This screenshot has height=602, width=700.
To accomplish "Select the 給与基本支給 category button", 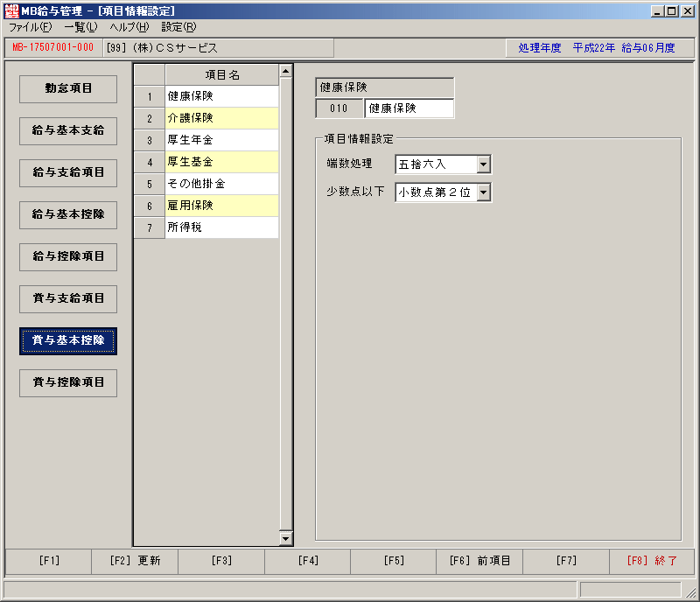I will (x=68, y=131).
